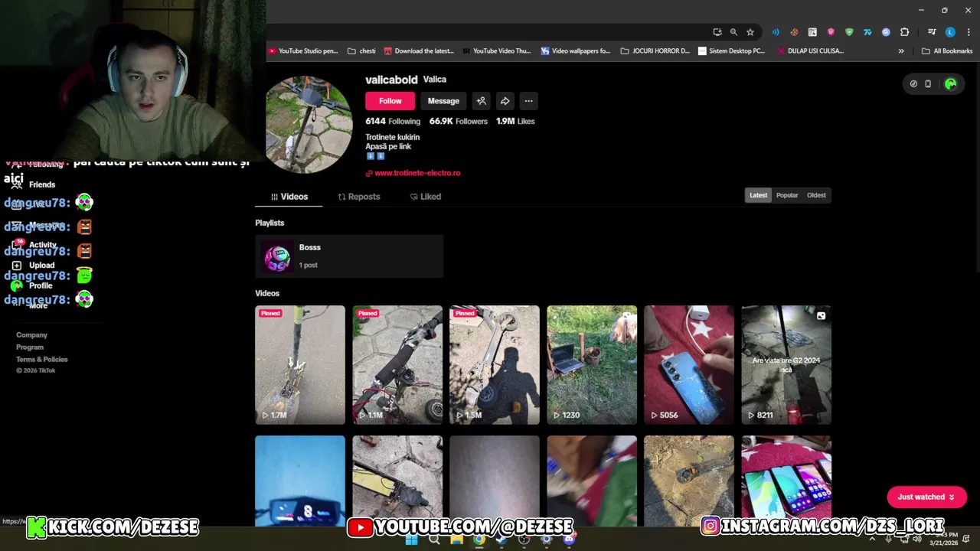Open DULAP USI CULISA bookmark

810,51
